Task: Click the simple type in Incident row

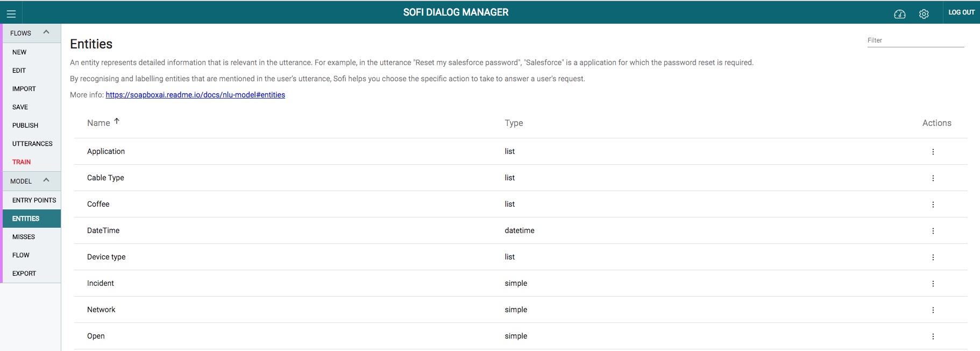Action: tap(516, 284)
